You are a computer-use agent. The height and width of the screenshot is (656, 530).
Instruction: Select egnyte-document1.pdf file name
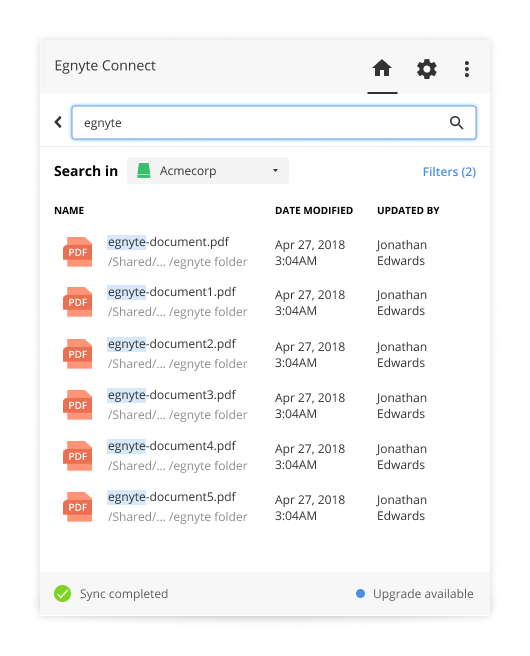pos(172,292)
